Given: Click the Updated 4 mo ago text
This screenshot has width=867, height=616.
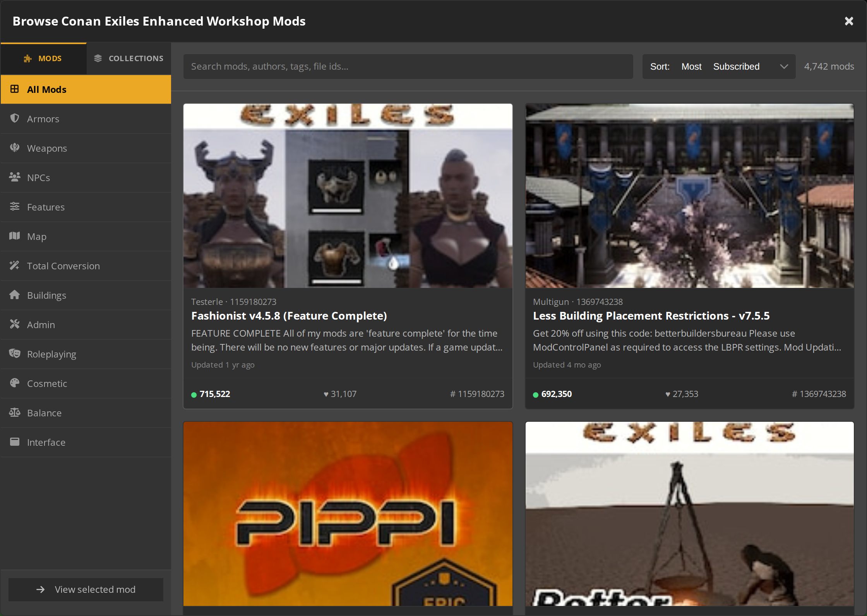Looking at the screenshot, I should coord(567,365).
